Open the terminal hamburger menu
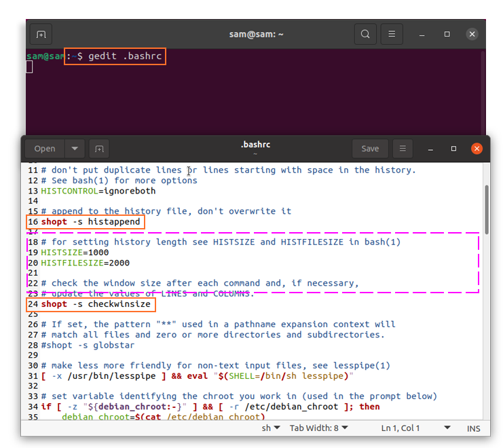This screenshot has width=503, height=448. pos(392,34)
